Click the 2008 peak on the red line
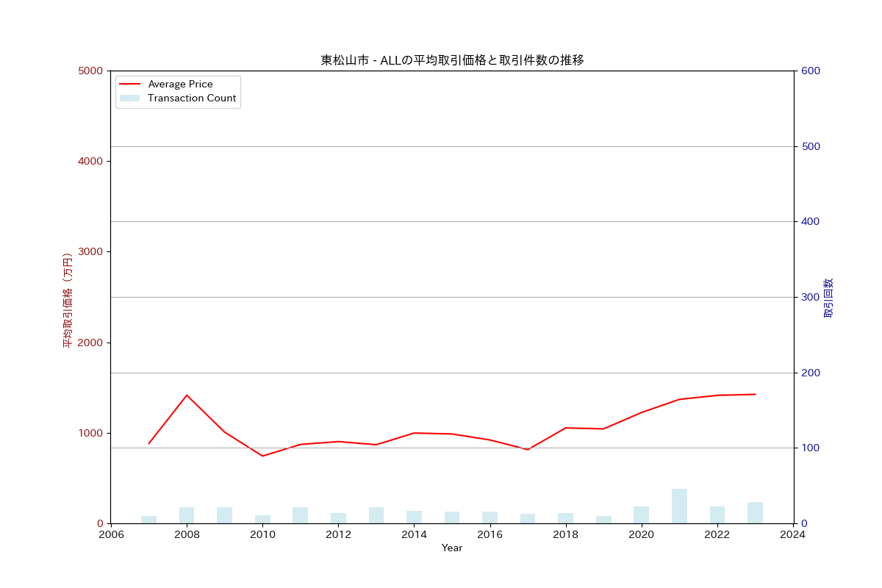 pyautogui.click(x=187, y=395)
